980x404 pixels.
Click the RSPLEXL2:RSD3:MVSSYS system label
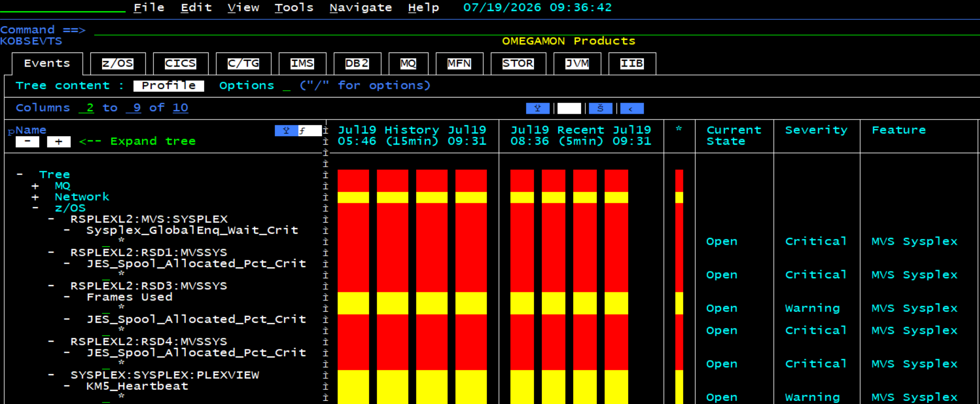click(149, 286)
